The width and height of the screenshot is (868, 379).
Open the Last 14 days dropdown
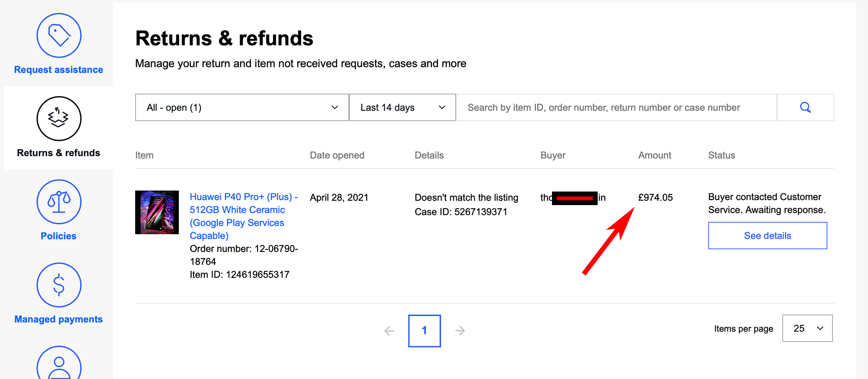tap(402, 108)
